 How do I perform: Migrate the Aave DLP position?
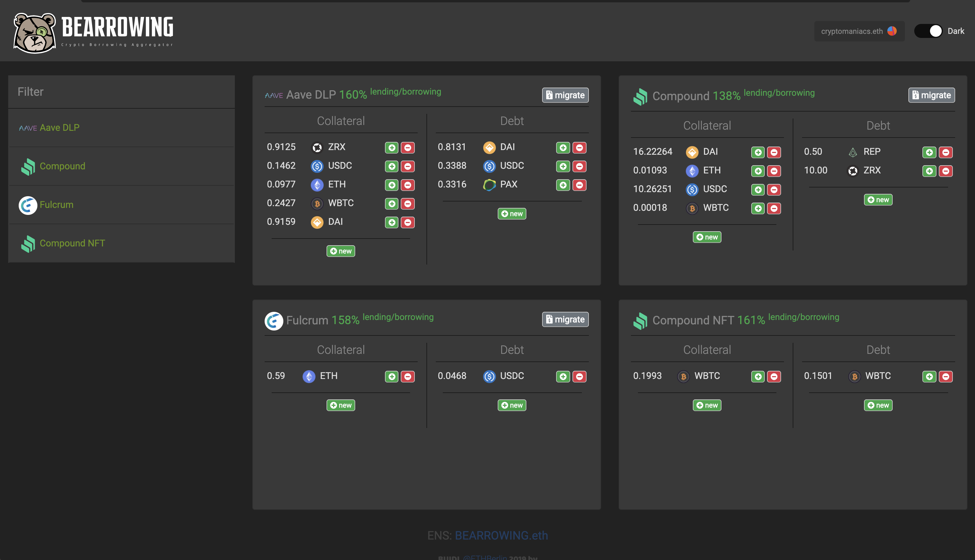(565, 95)
